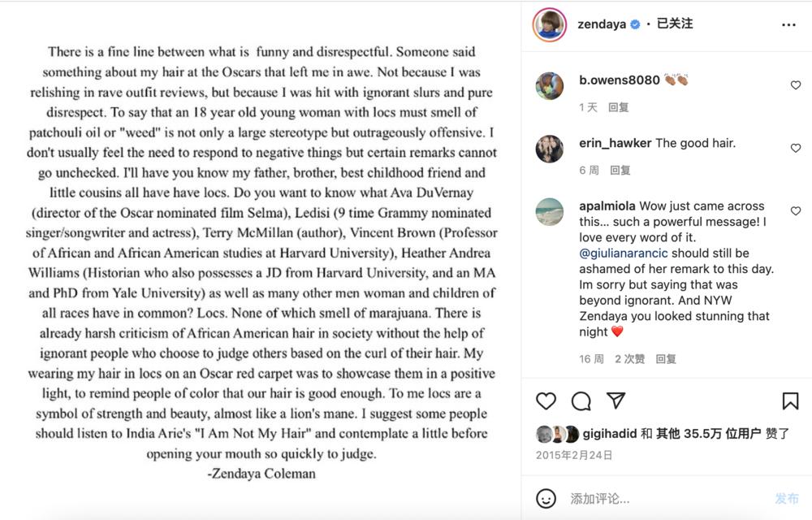Image resolution: width=812 pixels, height=520 pixels.
Task: Like the post with the heart icon
Action: point(546,401)
